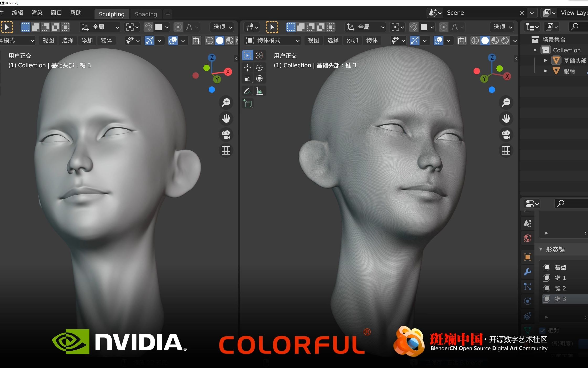Select the 键 3 shape key
Image resolution: width=588 pixels, height=368 pixels.
click(x=565, y=299)
